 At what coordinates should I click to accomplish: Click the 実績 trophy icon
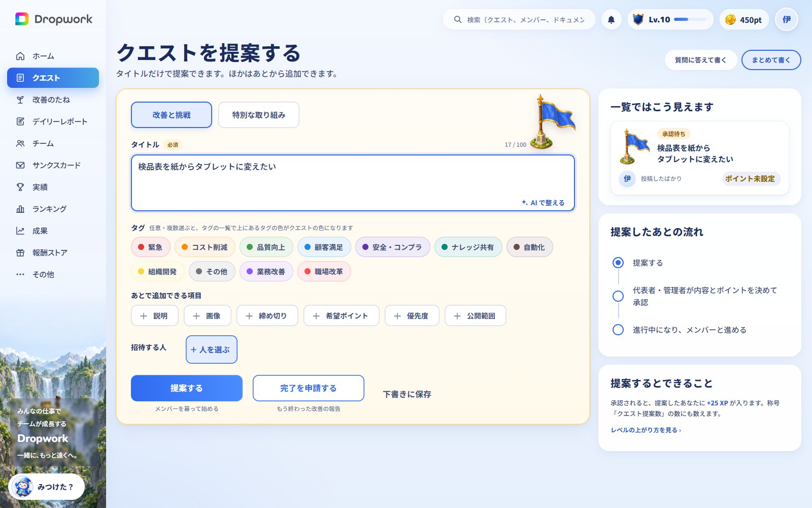20,187
